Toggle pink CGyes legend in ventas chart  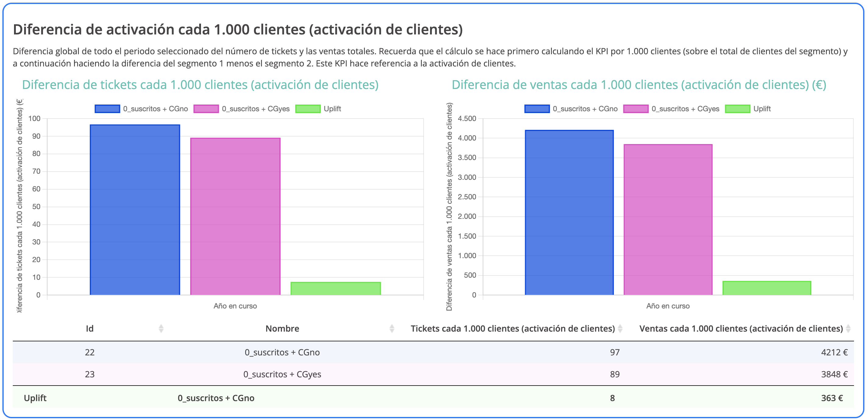point(636,109)
